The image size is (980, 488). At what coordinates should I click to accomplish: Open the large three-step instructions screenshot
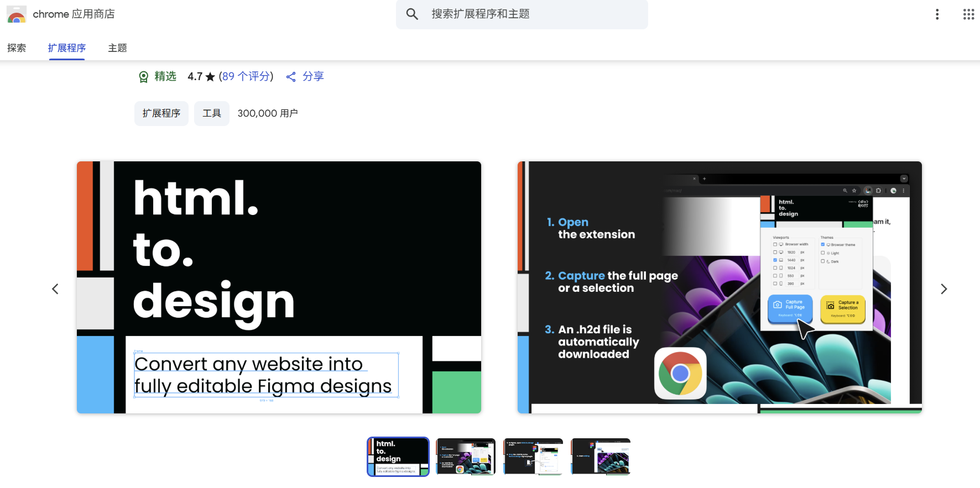coord(720,287)
